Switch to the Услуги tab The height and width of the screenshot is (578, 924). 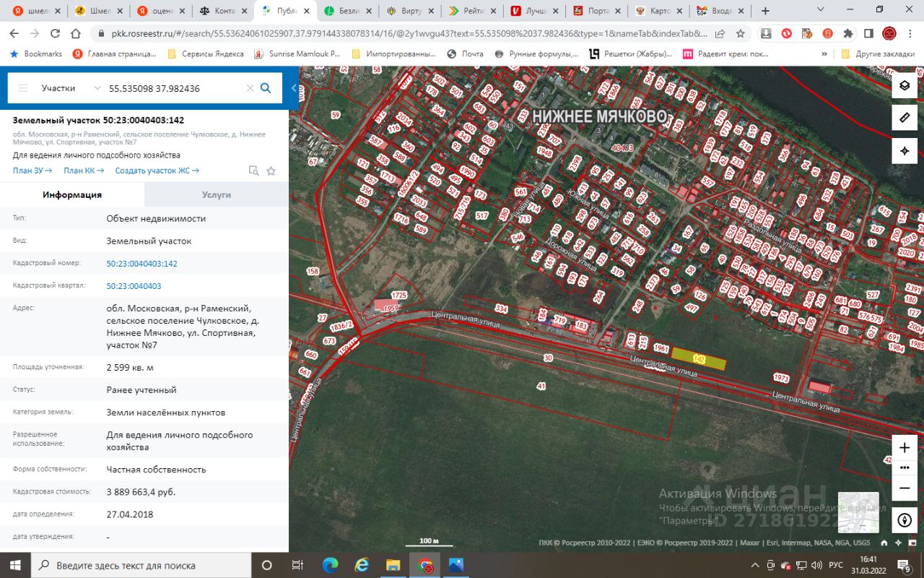click(x=216, y=195)
